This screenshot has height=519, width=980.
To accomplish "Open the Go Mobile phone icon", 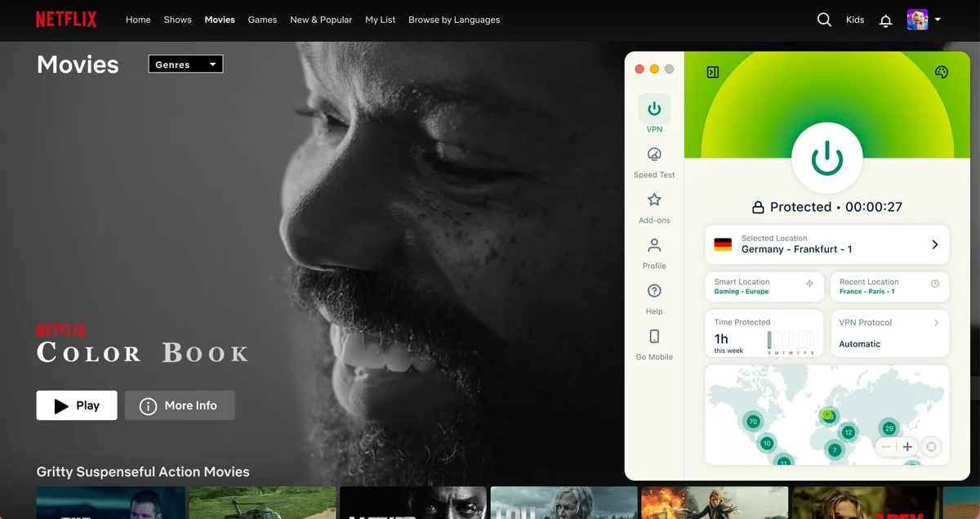I will point(654,336).
